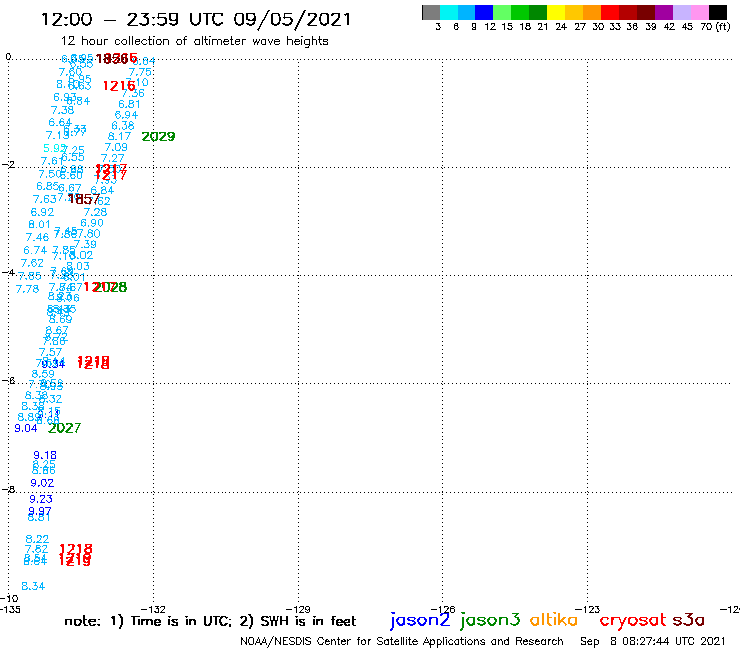740x650 pixels.
Task: Click the latitude axis label '-2'
Action: [x=8, y=164]
